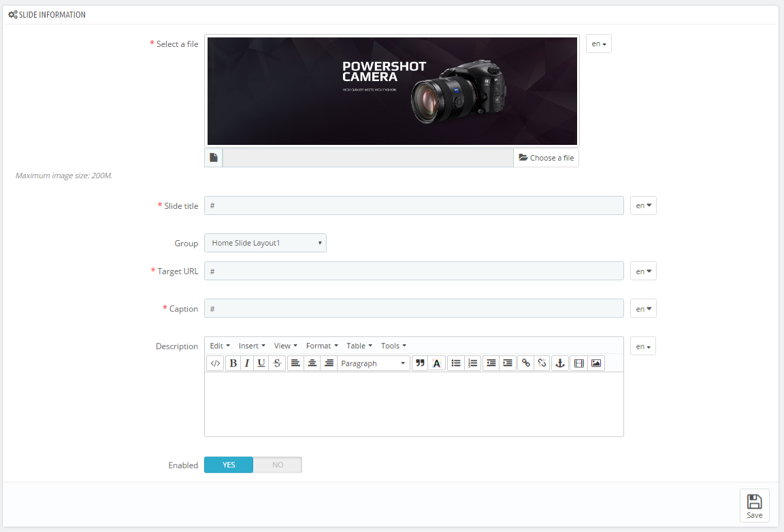Image resolution: width=784 pixels, height=532 pixels.
Task: Open the source code view icon
Action: tap(215, 363)
